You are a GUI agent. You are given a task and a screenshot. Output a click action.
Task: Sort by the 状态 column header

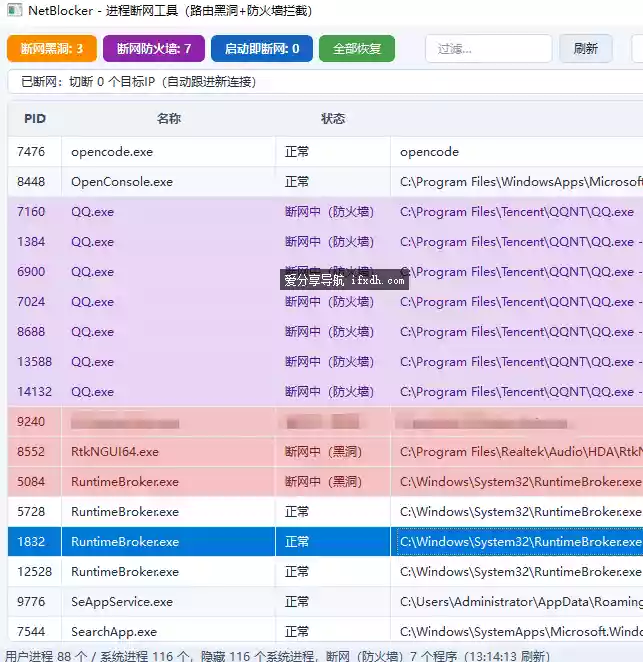coord(333,119)
